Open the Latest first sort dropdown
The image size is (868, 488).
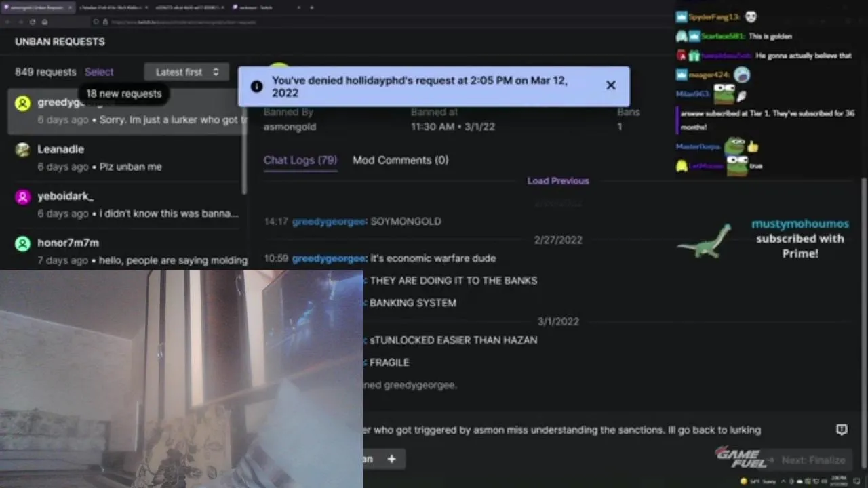[x=187, y=72]
